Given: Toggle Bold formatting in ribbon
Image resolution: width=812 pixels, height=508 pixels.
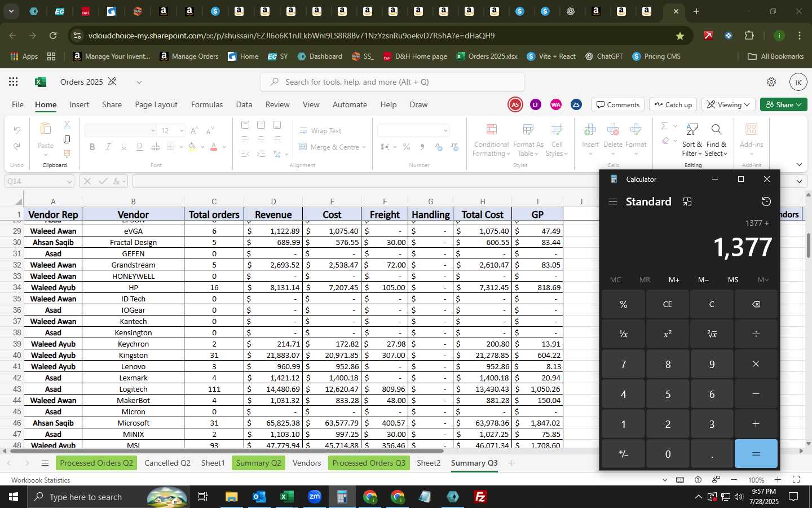Looking at the screenshot, I should click(x=92, y=147).
